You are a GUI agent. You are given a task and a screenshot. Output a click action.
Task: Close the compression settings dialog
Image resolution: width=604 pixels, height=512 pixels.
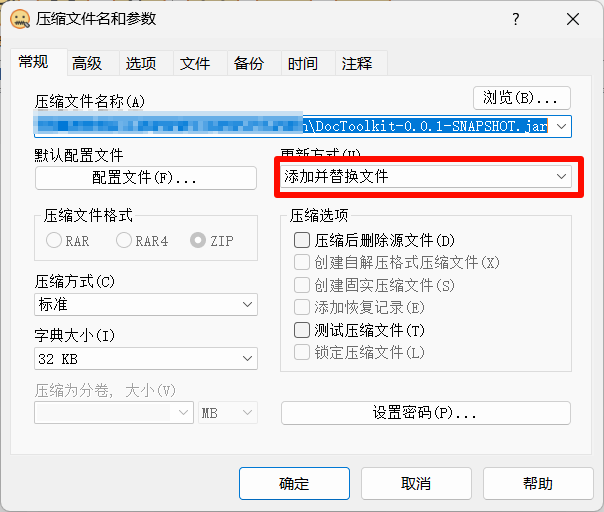[x=572, y=19]
